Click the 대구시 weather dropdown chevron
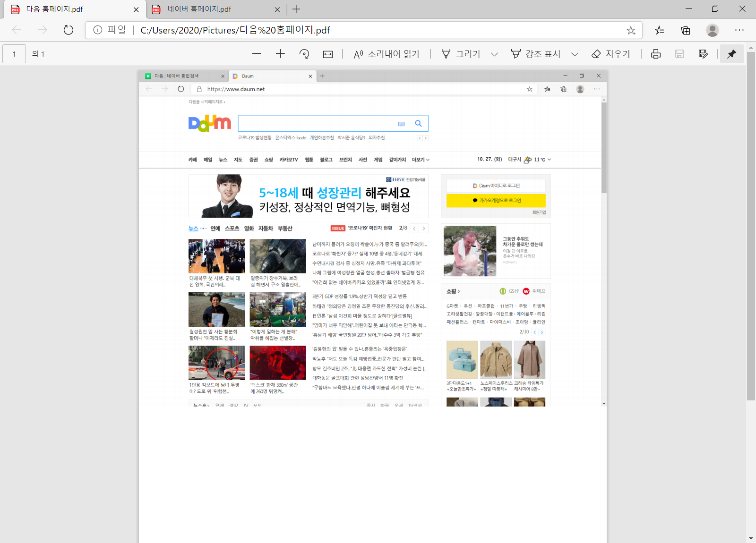 549,160
